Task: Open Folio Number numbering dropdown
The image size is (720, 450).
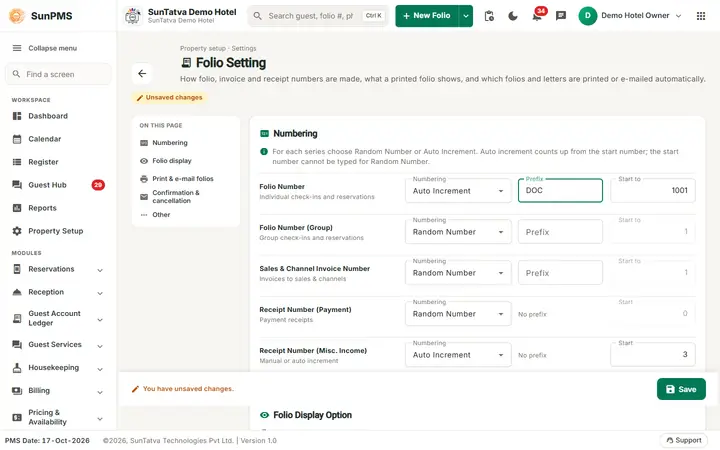Action: click(458, 191)
